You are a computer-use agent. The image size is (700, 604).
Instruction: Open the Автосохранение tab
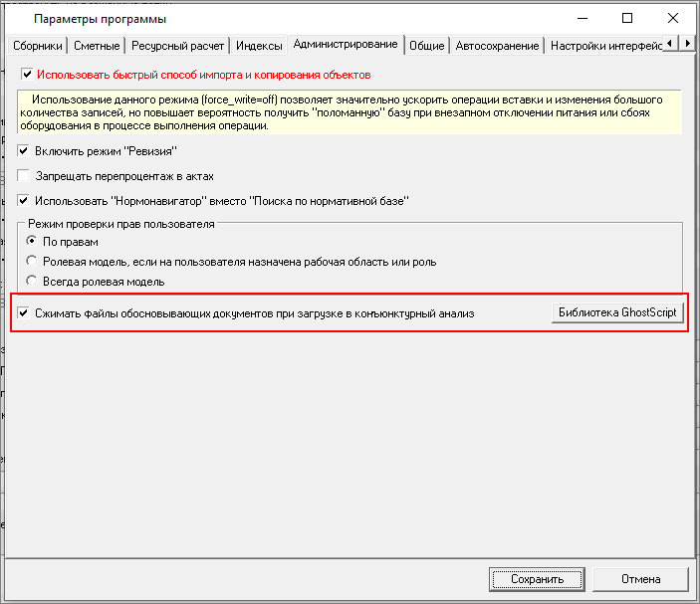click(x=497, y=46)
